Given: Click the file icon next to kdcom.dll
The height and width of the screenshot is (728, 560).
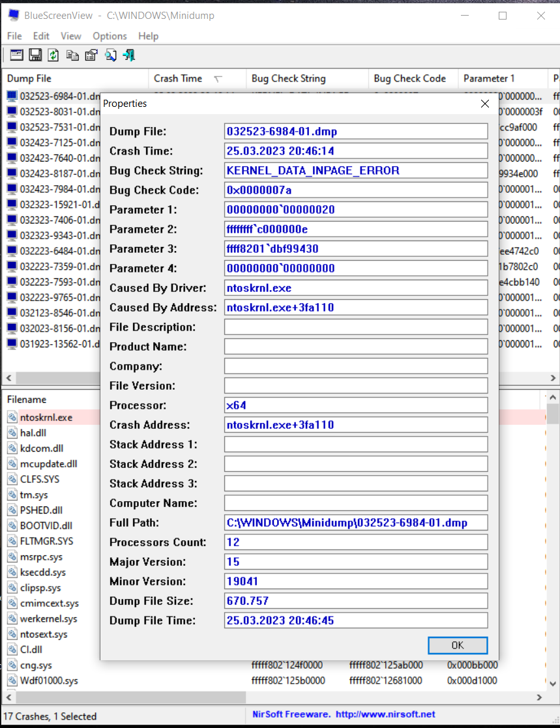Looking at the screenshot, I should click(12, 448).
